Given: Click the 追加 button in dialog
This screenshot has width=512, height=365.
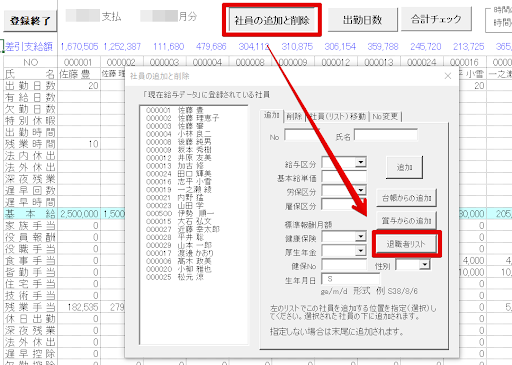Looking at the screenshot, I should [404, 167].
